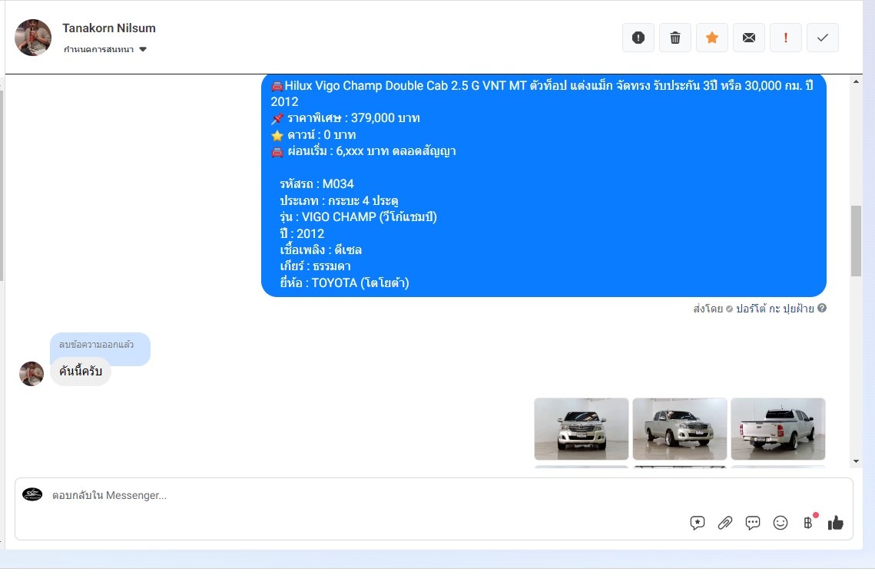875x588 pixels.
Task: Click the help question mark beside sender name
Action: 822,309
